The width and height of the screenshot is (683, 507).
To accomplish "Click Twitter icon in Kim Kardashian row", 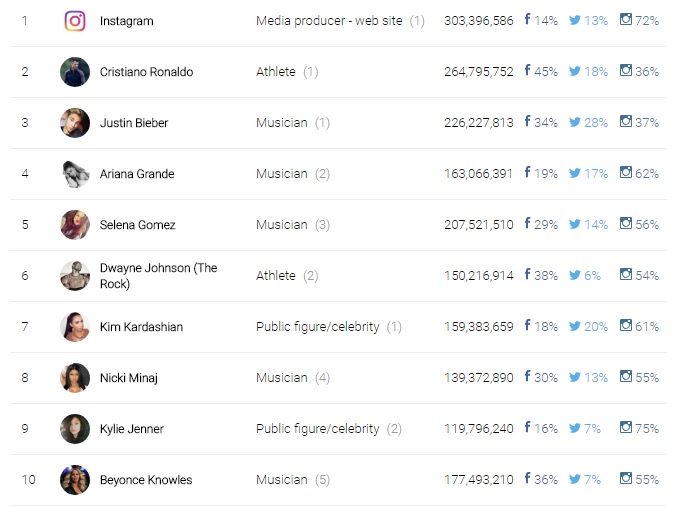I will point(575,326).
